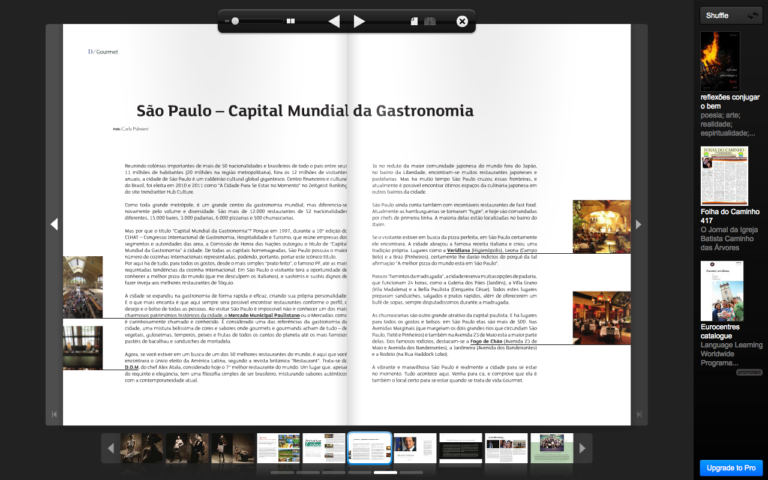Select green-background group photo thumbnail
This screenshot has height=480, width=768.
(x=552, y=448)
